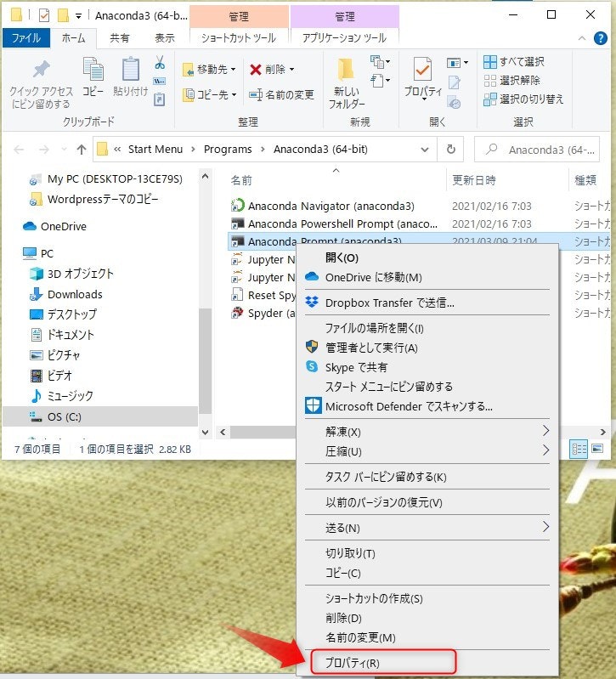Click the Cut scissors icon
This screenshot has height=679, width=616.
coord(160,62)
